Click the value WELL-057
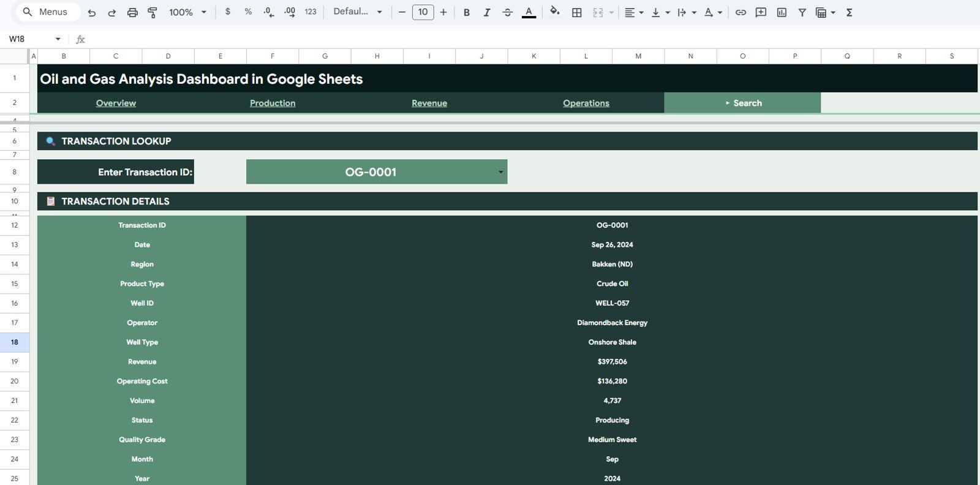 point(612,303)
